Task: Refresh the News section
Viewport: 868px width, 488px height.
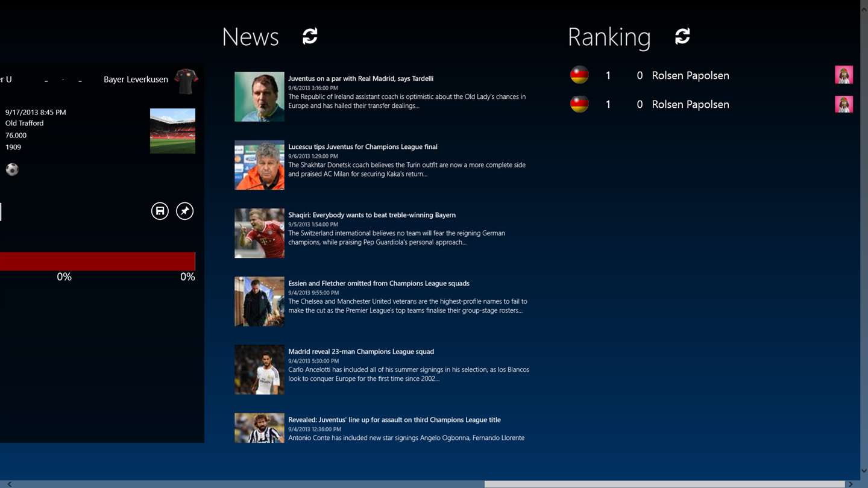Action: 310,36
